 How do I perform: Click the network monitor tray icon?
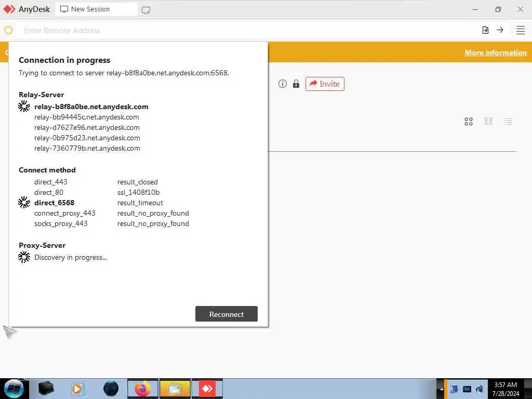coord(467,389)
